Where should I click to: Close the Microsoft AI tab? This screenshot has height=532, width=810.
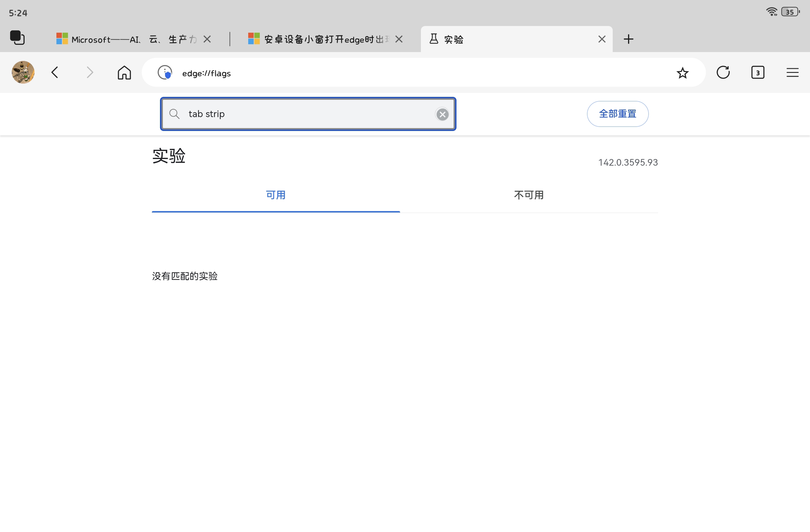(x=207, y=39)
